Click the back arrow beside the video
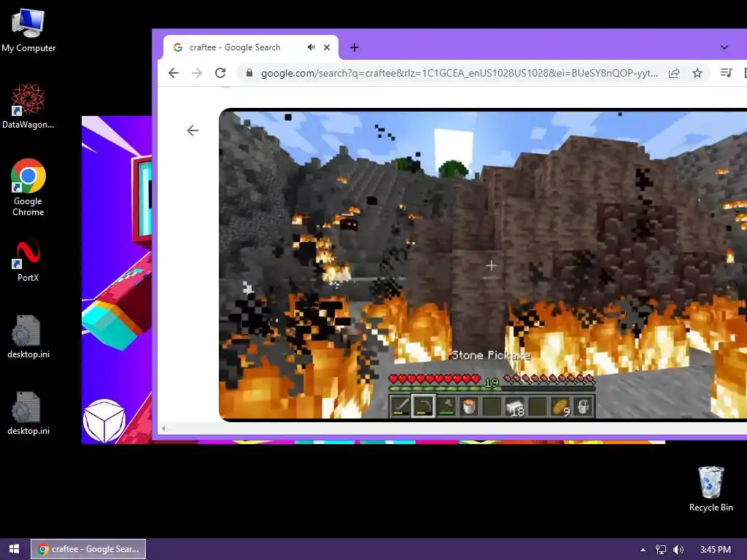This screenshot has height=560, width=747. click(x=193, y=131)
